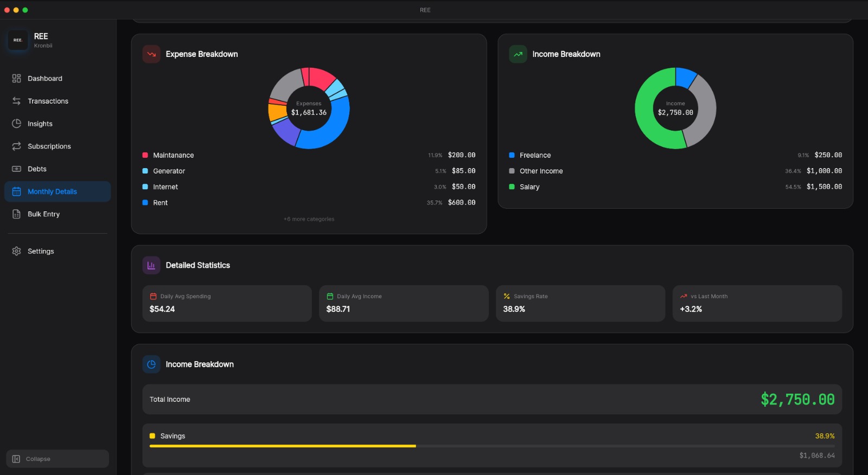
Task: Click the vs Last Month trend icon
Action: point(684,296)
